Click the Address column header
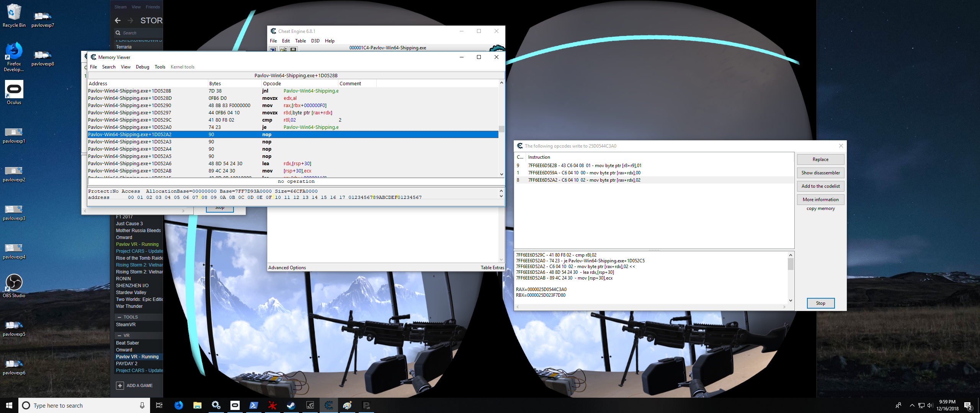Viewport: 980px width, 413px height. [148, 83]
